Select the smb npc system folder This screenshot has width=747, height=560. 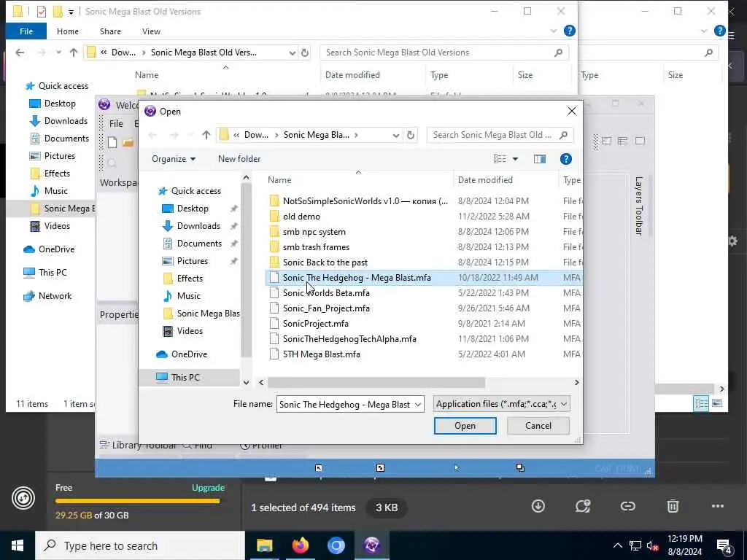314,231
